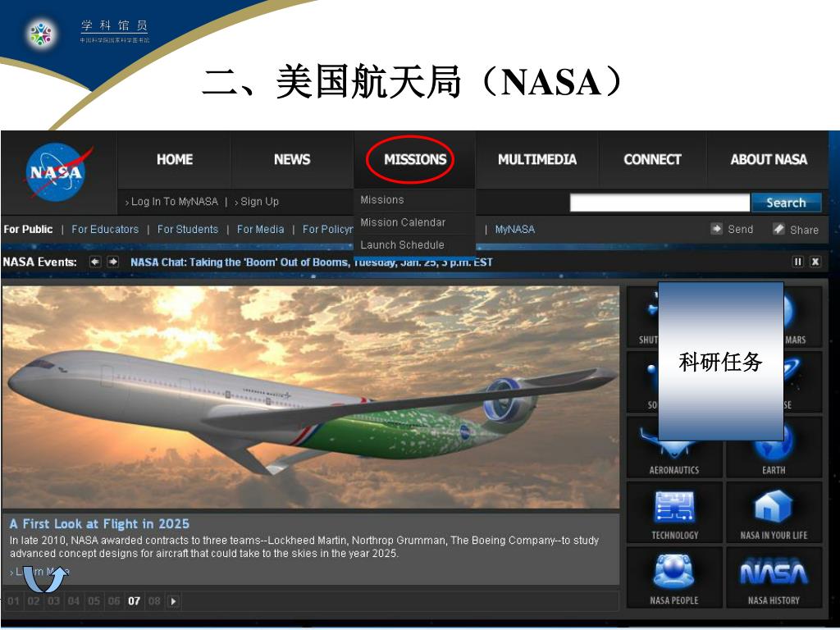Go to slide 05 of the feature carousel
This screenshot has height=630, width=840.
click(x=94, y=601)
